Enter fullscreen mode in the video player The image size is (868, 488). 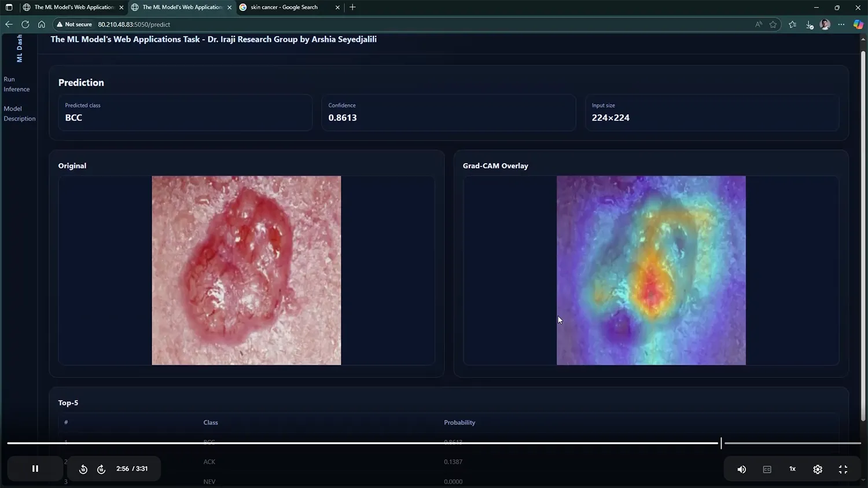(843, 469)
